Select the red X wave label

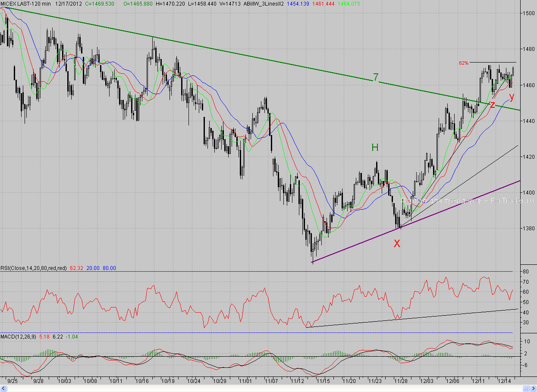pyautogui.click(x=397, y=244)
